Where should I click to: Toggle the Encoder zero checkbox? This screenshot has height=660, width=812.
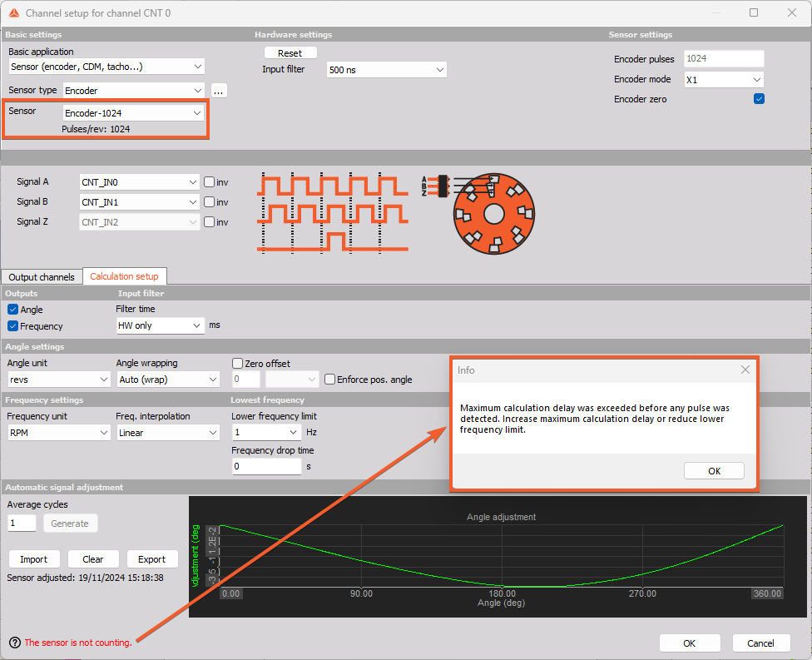click(759, 98)
